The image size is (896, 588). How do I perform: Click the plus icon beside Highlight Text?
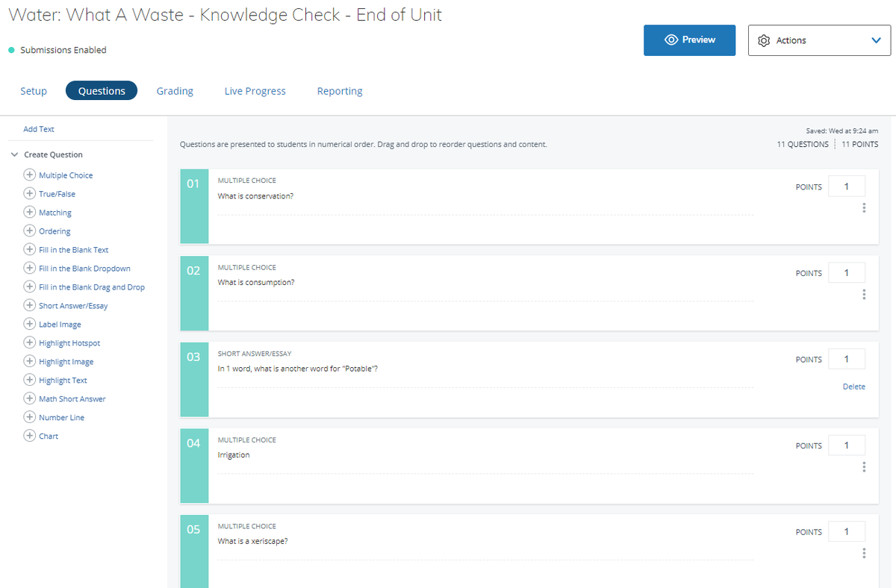[30, 380]
